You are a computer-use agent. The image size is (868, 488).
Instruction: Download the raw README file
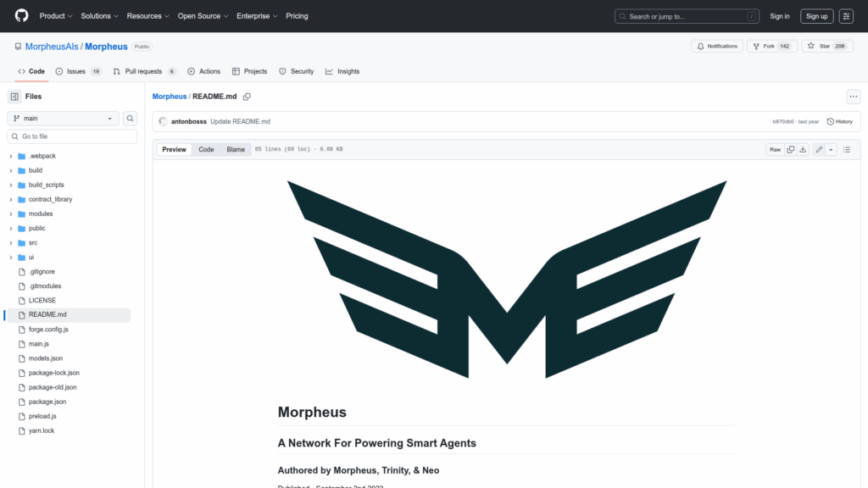coord(803,149)
